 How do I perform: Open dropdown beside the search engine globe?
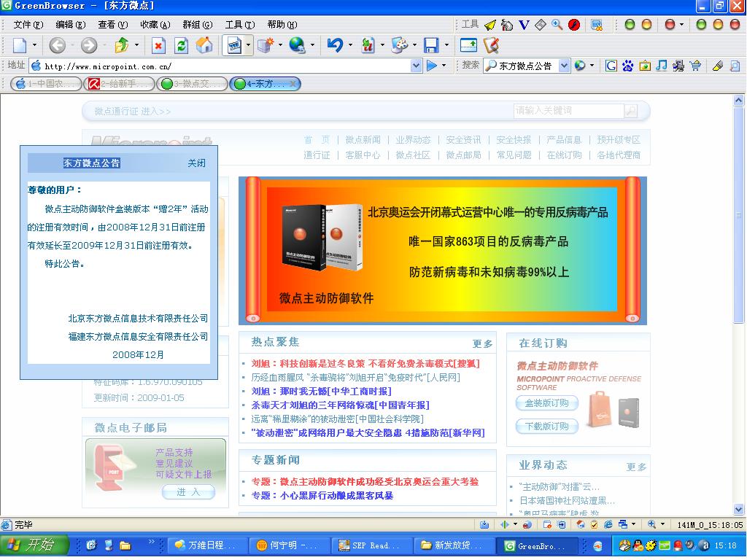tap(592, 66)
